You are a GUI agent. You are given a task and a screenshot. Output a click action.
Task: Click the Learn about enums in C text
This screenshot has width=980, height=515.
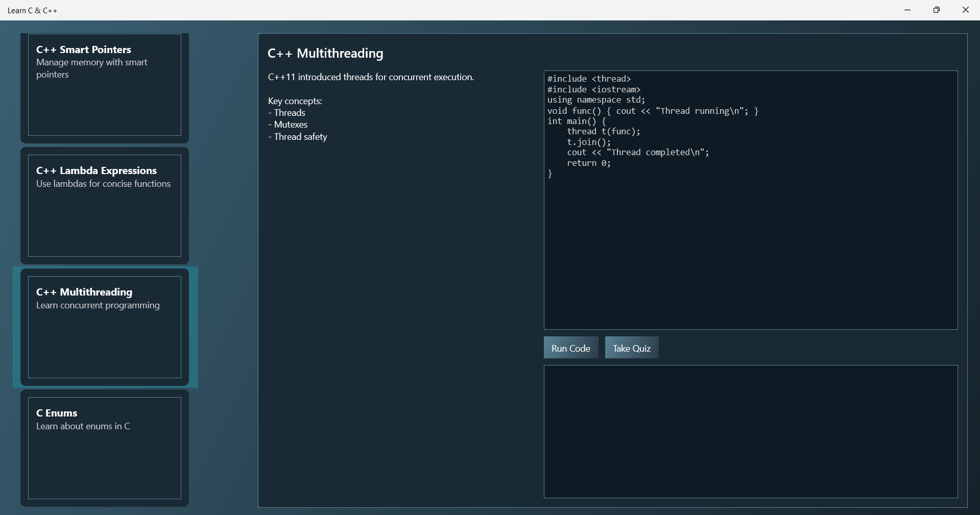click(x=83, y=427)
